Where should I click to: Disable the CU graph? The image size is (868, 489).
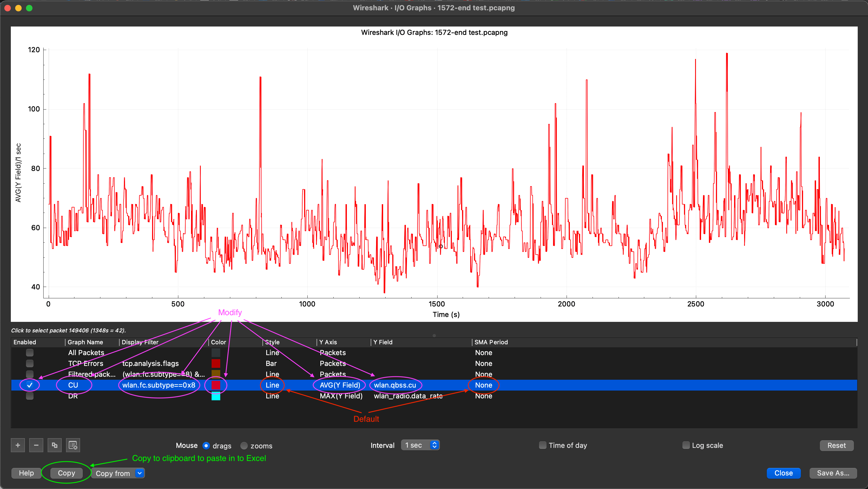(30, 385)
